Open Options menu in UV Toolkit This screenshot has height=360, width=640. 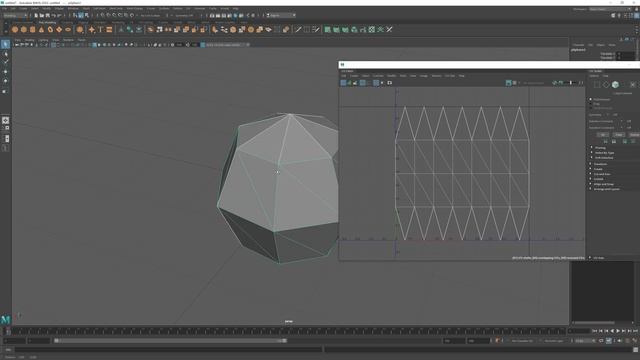(x=594, y=76)
